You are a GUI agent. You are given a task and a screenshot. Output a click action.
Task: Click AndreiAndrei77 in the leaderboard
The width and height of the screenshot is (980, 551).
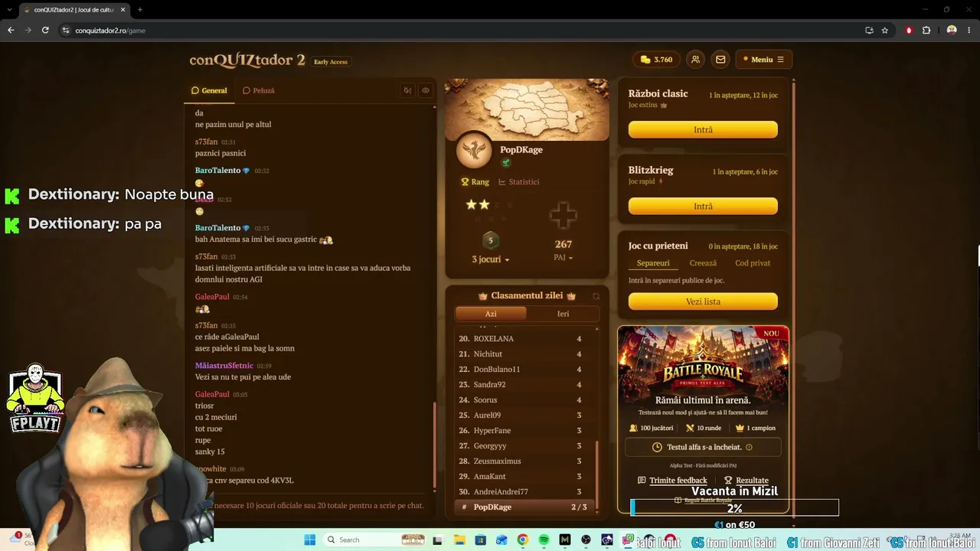pos(501,492)
